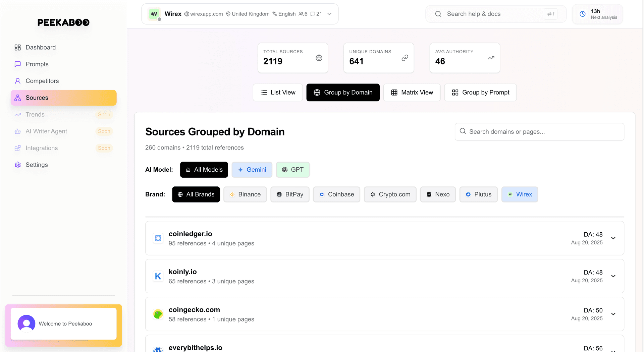Open the Welcome to Peekaboo card
Viewport: 644px width, 352px height.
click(63, 324)
